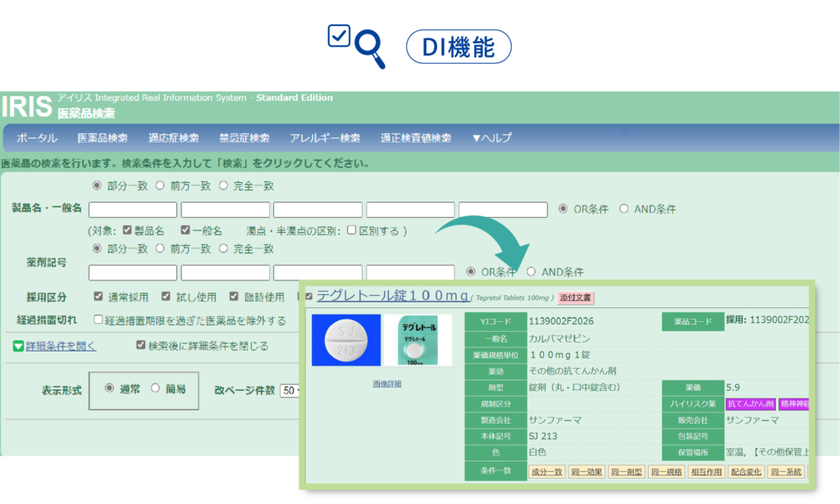
Task: Click the second 製品名・一般名 input field
Action: coord(226,210)
